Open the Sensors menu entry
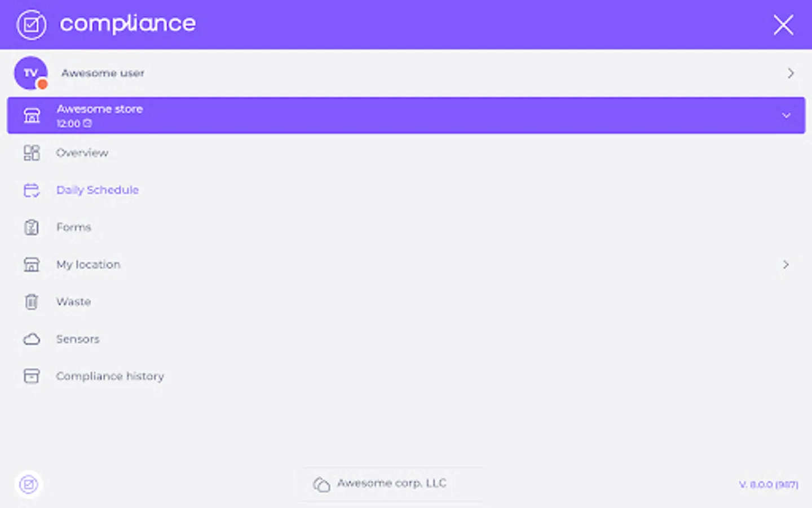This screenshot has height=508, width=812. 78,339
